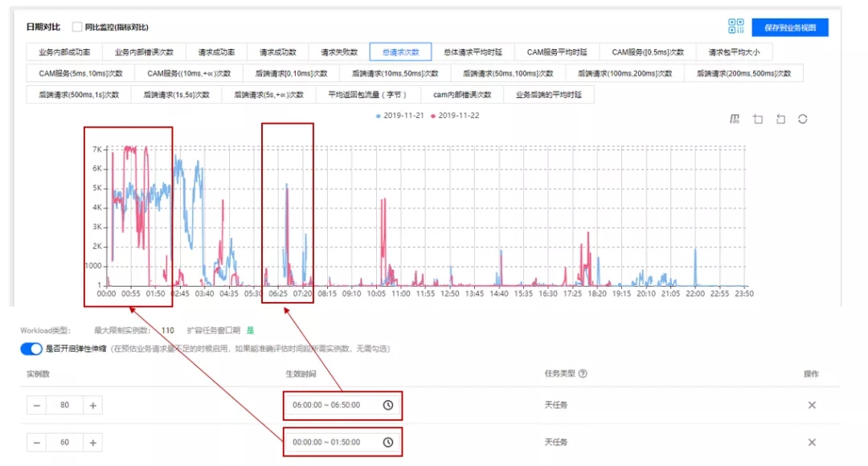Select the 后端请求[0,10ms]次数 tab
This screenshot has height=466, width=868.
point(291,73)
